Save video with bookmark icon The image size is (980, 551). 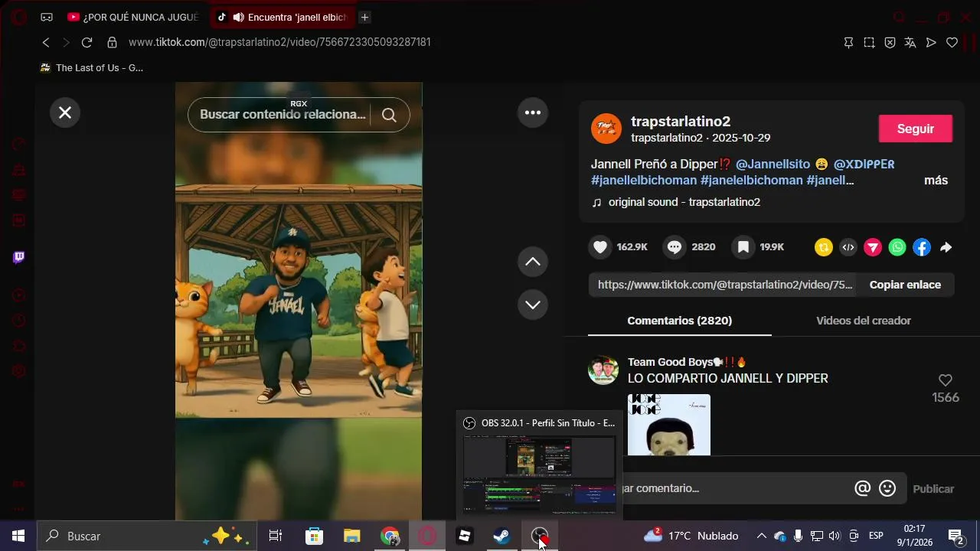click(x=743, y=247)
